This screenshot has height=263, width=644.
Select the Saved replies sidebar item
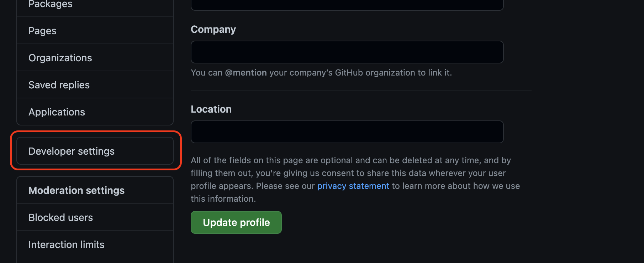click(95, 85)
